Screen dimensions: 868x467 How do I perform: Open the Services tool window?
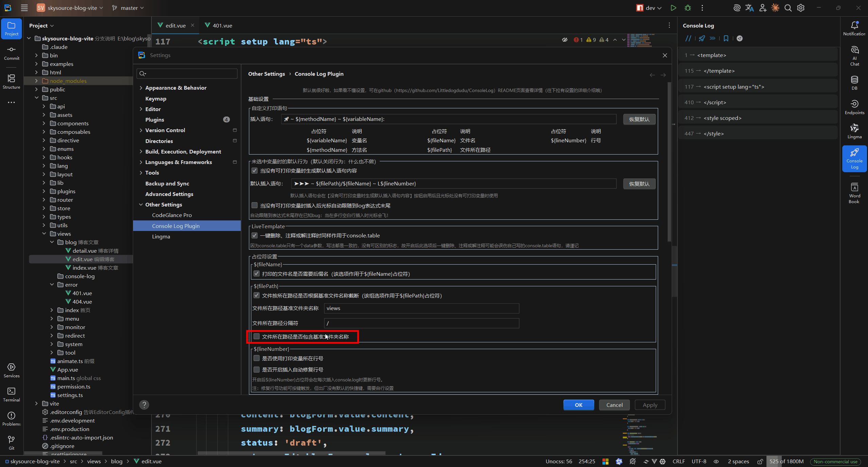[12, 370]
